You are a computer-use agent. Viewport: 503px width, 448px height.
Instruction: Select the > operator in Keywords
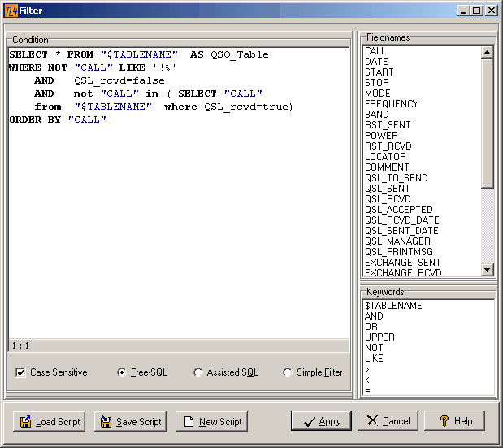click(x=367, y=370)
